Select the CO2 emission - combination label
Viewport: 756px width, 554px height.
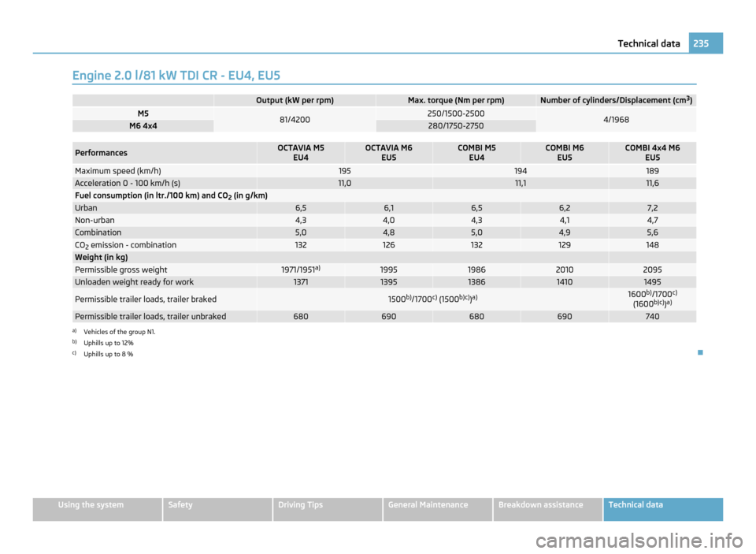coord(126,245)
